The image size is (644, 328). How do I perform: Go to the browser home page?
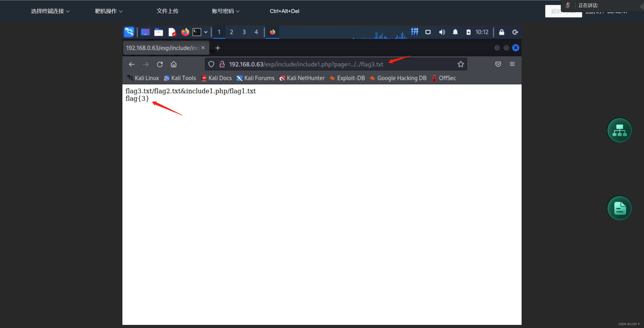[x=174, y=64]
